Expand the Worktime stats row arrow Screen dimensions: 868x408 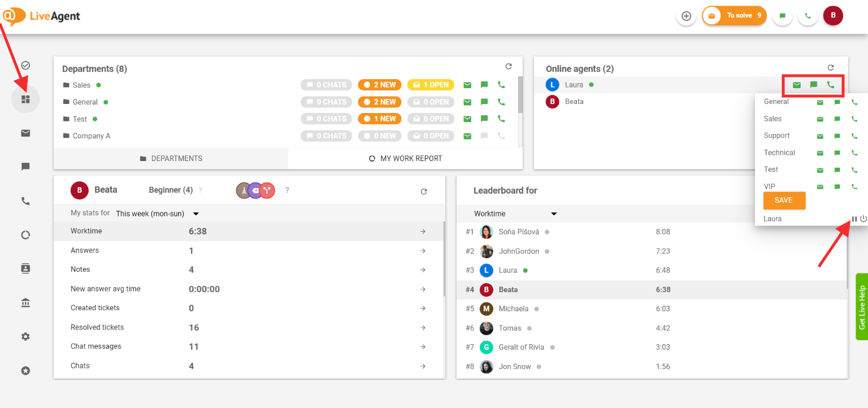[423, 231]
